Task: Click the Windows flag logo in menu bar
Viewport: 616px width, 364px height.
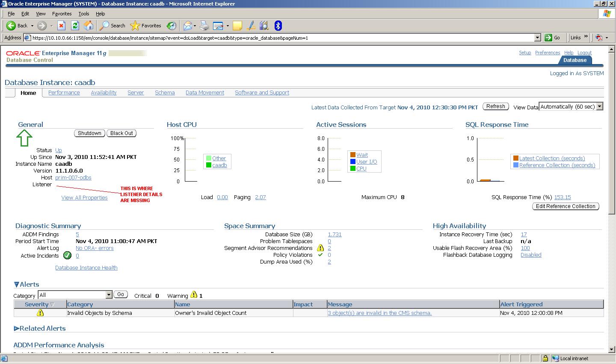Action: point(607,14)
